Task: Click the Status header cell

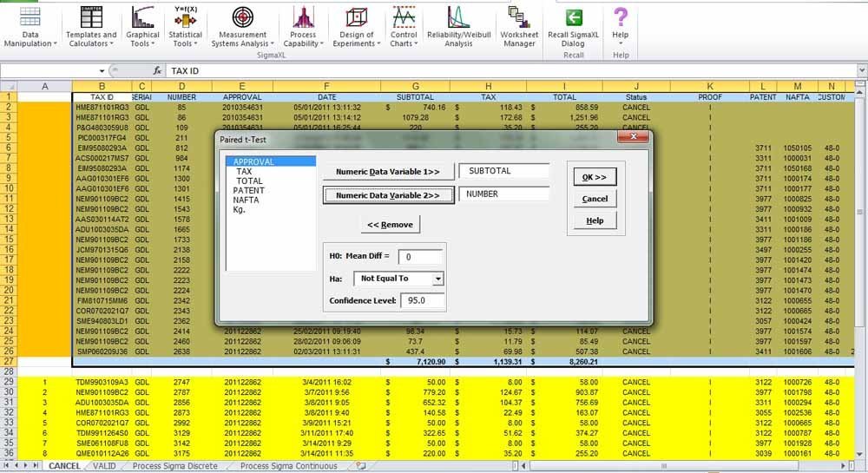Action: click(636, 97)
